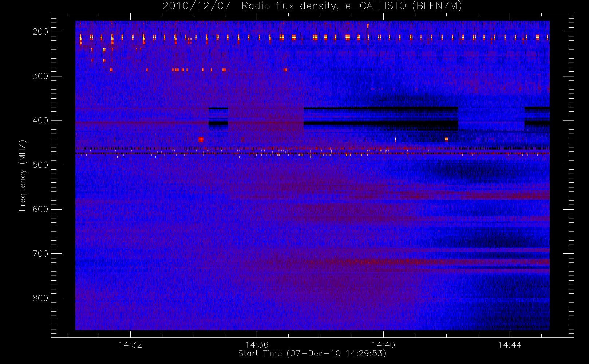This screenshot has width=589, height=364.
Task: Click the 'Start Time (07-Dec-10 14:29:53)' label
Action: tap(312, 353)
